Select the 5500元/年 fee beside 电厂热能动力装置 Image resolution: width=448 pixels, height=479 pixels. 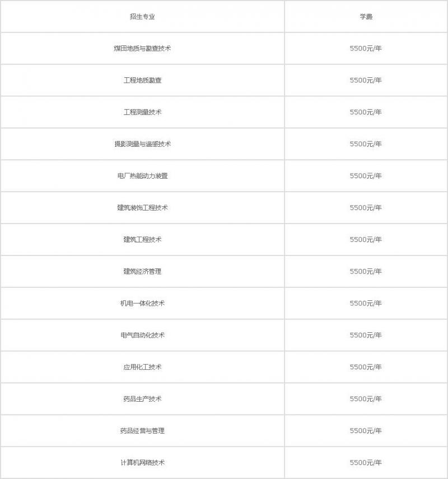click(x=366, y=176)
